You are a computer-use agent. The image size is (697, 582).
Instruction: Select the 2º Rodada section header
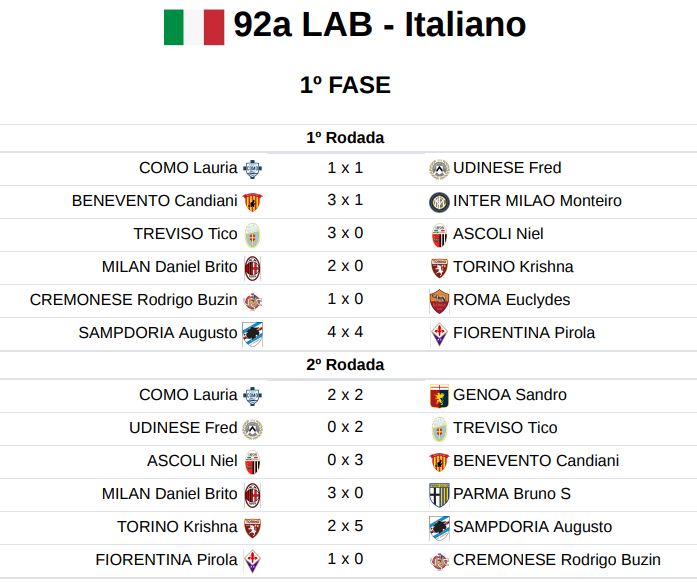pos(345,365)
